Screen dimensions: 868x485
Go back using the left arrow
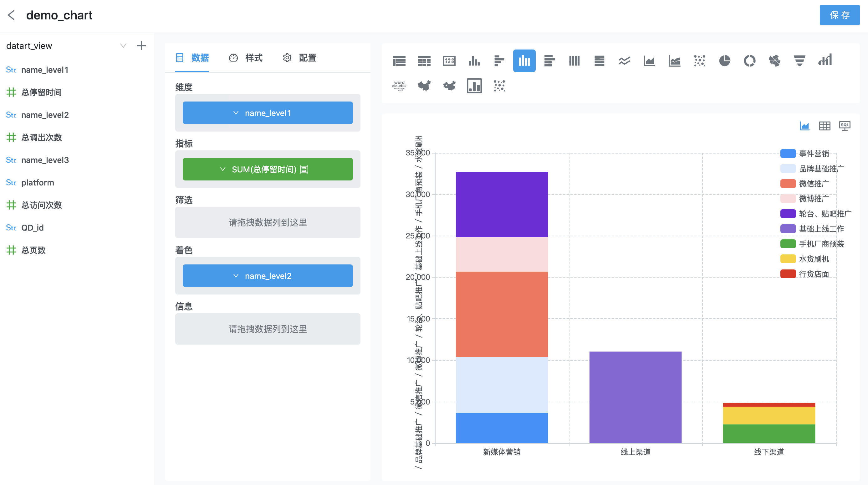click(12, 15)
